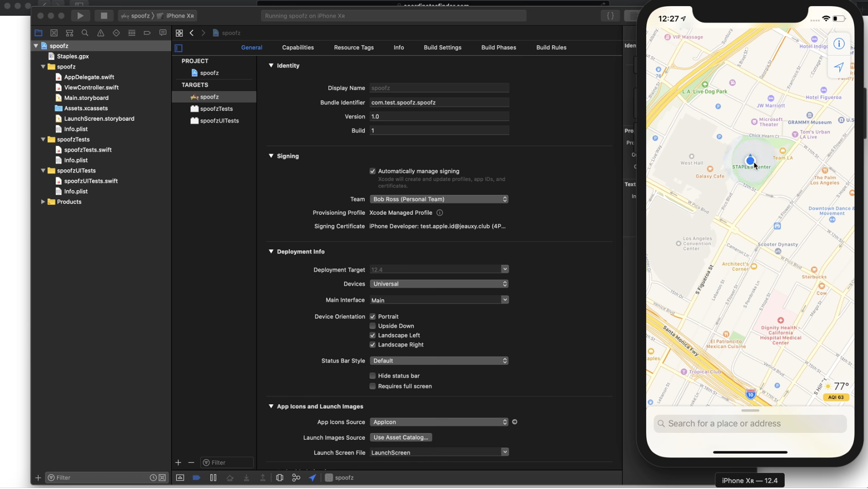The width and height of the screenshot is (868, 489).
Task: Collapse the Signing section
Action: [271, 156]
